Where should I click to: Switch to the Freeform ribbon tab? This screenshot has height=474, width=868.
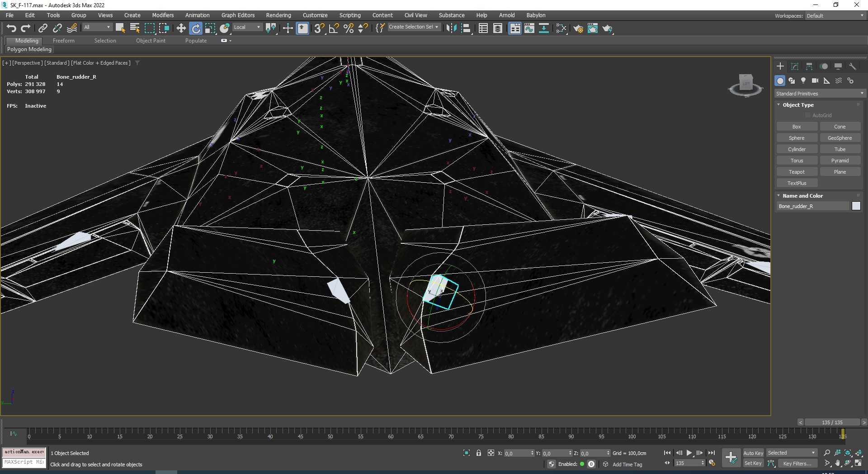click(x=63, y=41)
